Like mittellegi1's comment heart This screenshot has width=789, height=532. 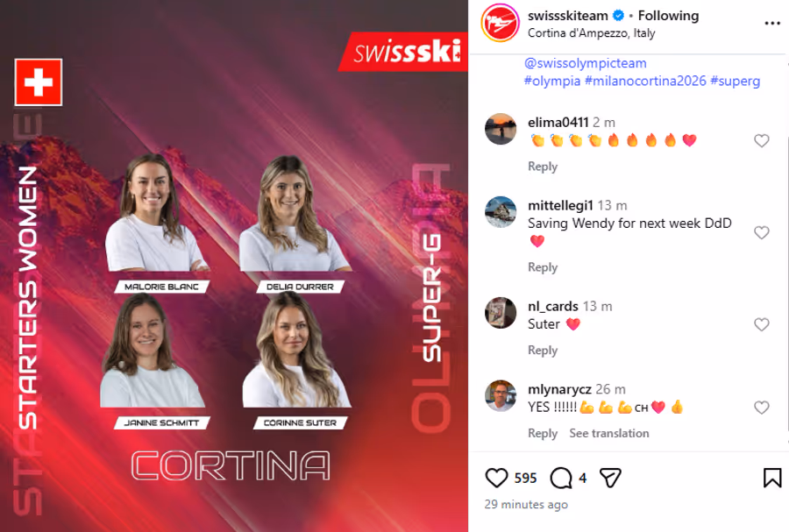click(x=761, y=232)
